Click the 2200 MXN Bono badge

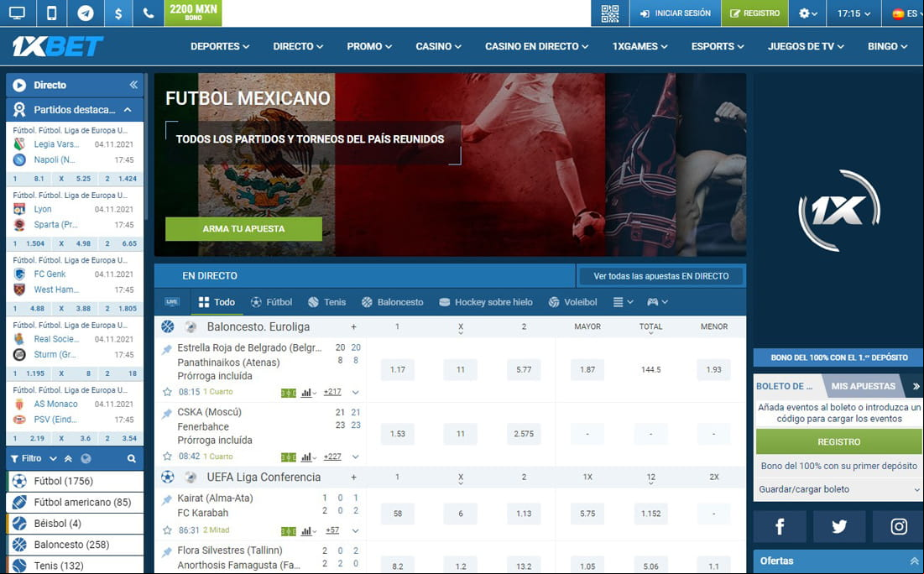tap(193, 13)
